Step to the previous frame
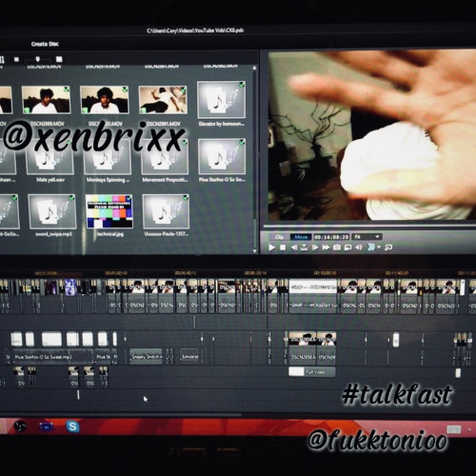 [x=294, y=248]
